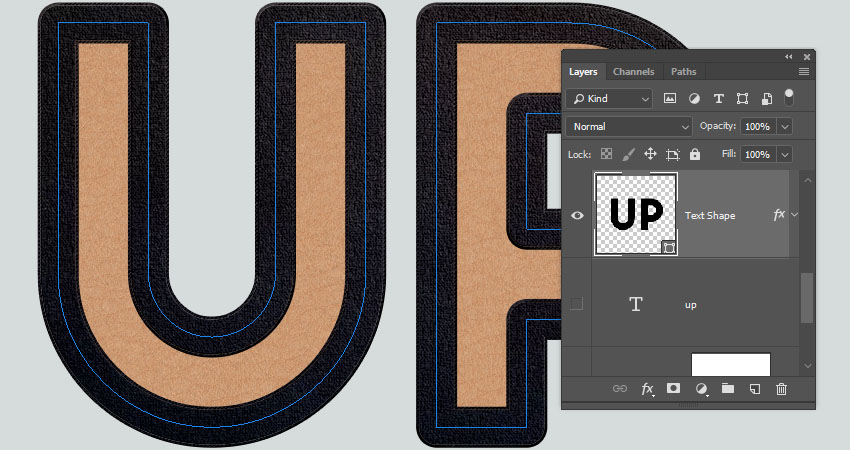
Task: Switch to the Channels tab
Action: 633,72
